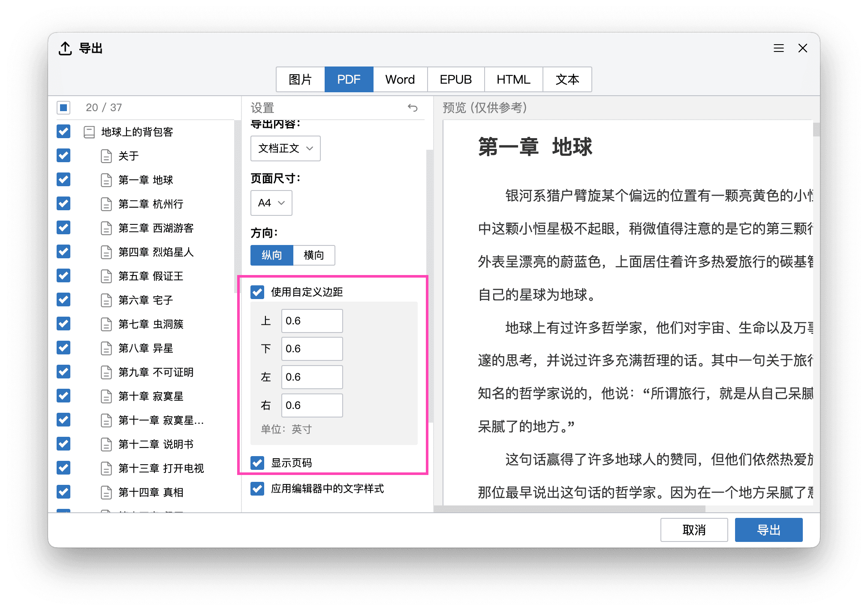Click the 左 margin input field

click(x=312, y=377)
